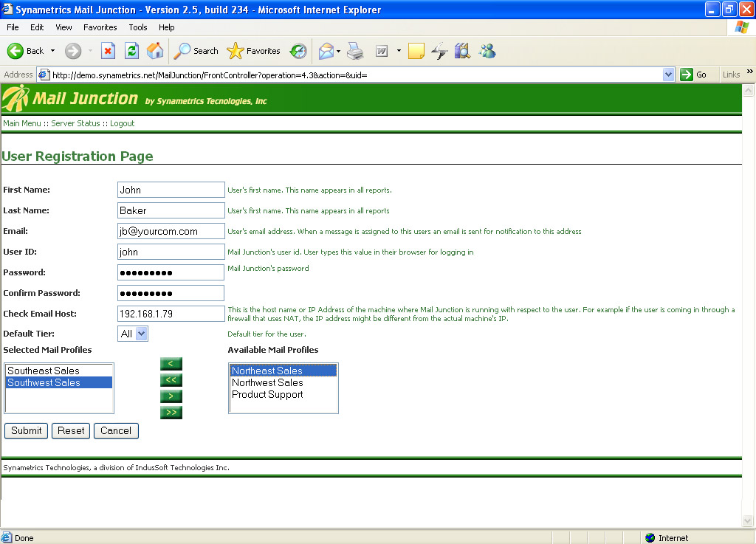Click the yellow note Discuss icon
756x544 pixels.
point(416,51)
